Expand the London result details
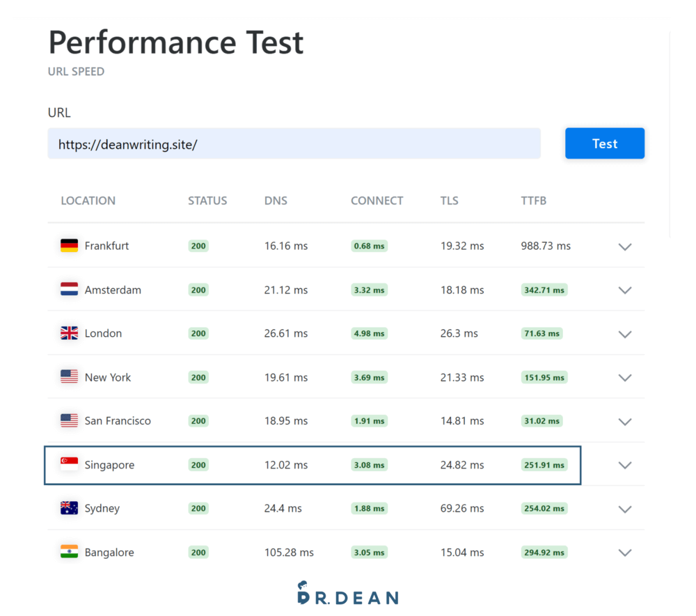This screenshot has width=696, height=616. (x=625, y=334)
